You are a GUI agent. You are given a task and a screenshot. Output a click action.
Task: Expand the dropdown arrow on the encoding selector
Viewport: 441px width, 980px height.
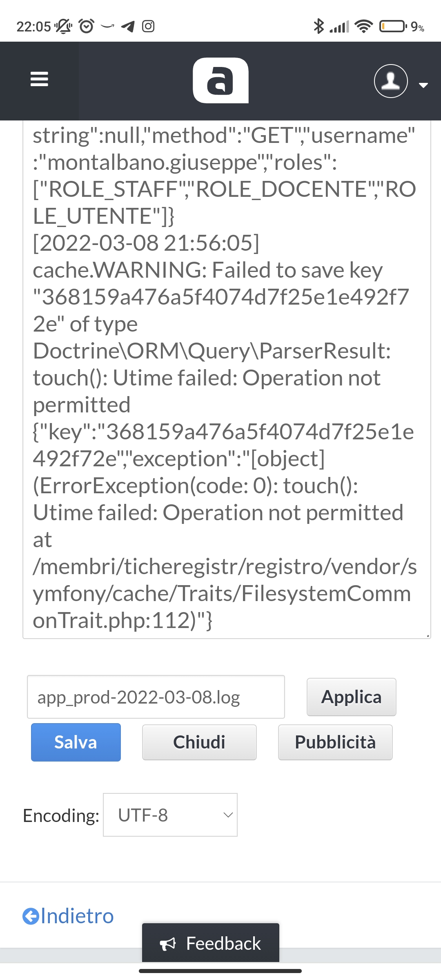point(227,815)
